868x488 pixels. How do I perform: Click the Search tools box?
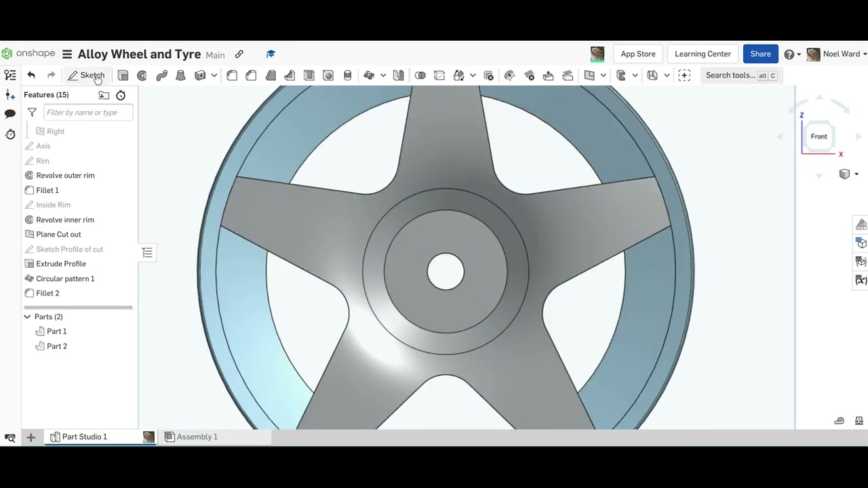tap(741, 75)
